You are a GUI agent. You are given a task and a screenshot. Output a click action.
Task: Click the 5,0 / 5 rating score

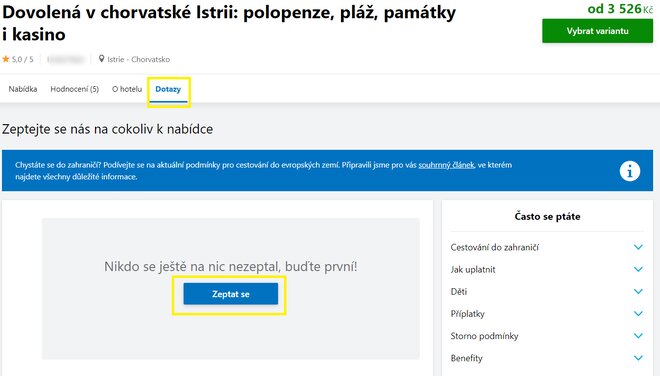click(x=22, y=59)
